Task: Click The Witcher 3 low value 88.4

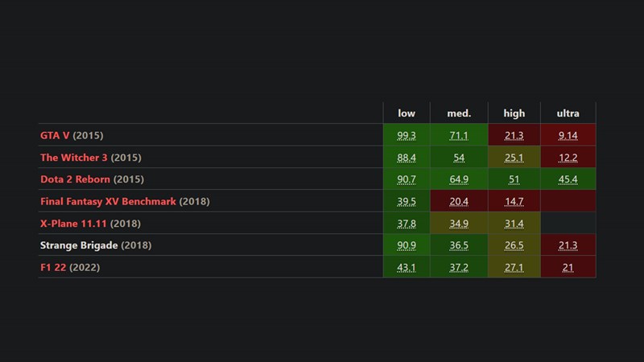Action: click(407, 158)
